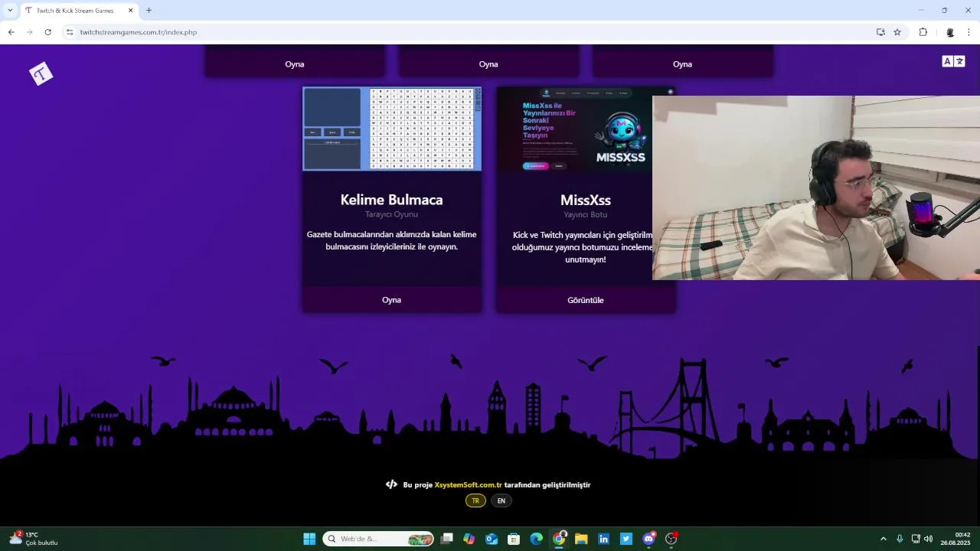
Task: Open the XsystemSoft.com.tr link
Action: [x=468, y=484]
